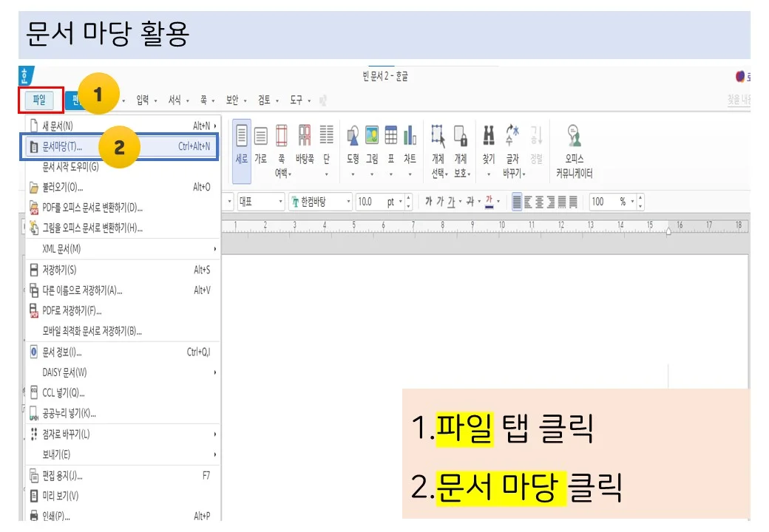Open 오피스 커뮤니케이터 icon
Viewport: 769px width, 532px height.
[575, 150]
